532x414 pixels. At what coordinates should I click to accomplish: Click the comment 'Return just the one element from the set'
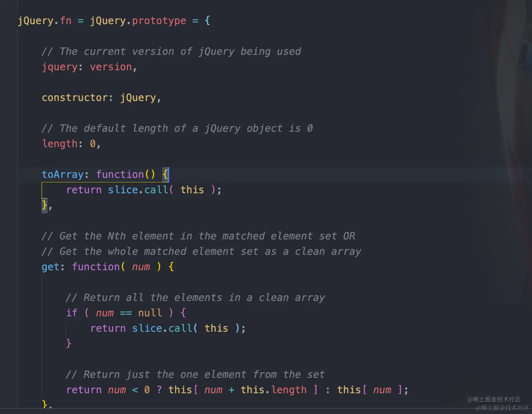click(x=195, y=375)
